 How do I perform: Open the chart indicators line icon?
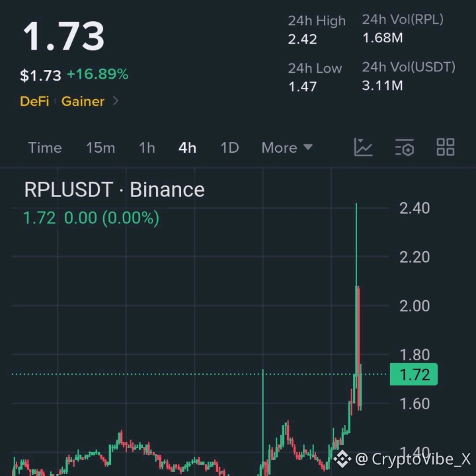point(363,147)
